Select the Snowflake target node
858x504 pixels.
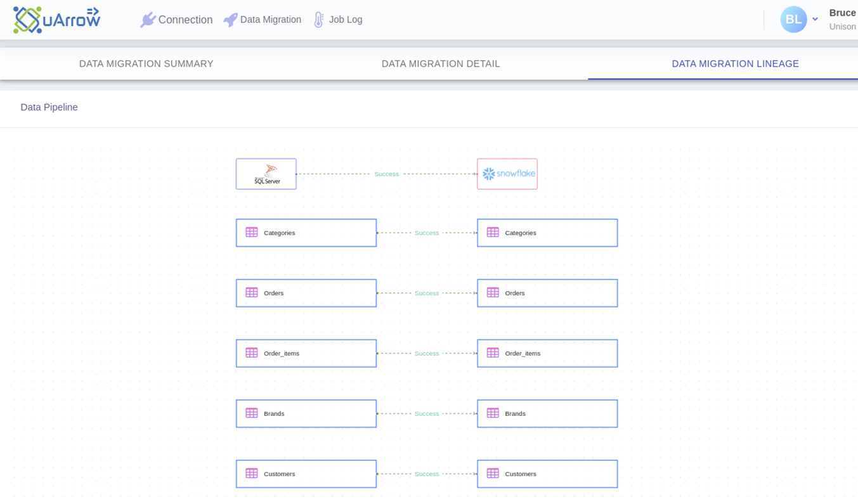507,174
